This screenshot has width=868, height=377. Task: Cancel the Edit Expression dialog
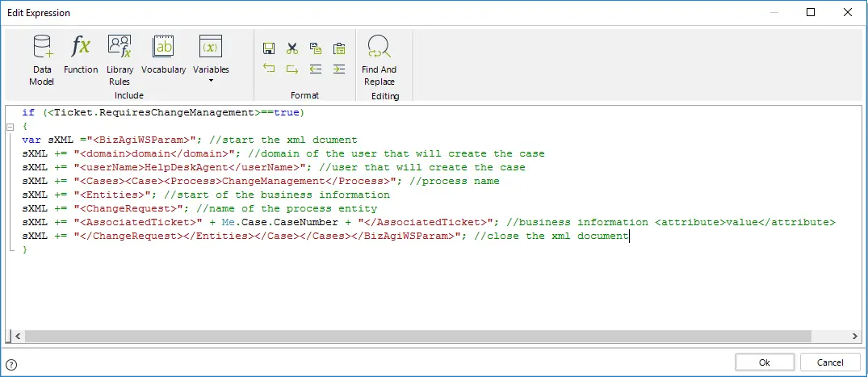[x=830, y=362]
